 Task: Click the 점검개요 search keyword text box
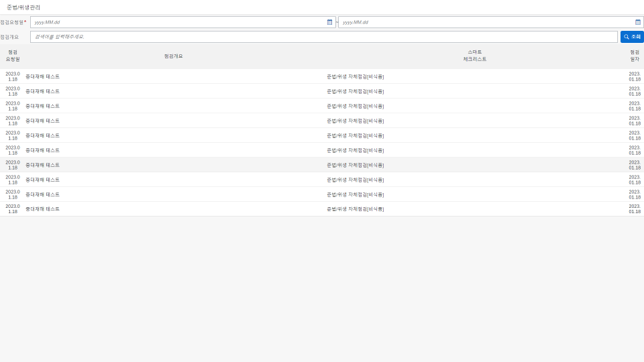[x=323, y=37]
